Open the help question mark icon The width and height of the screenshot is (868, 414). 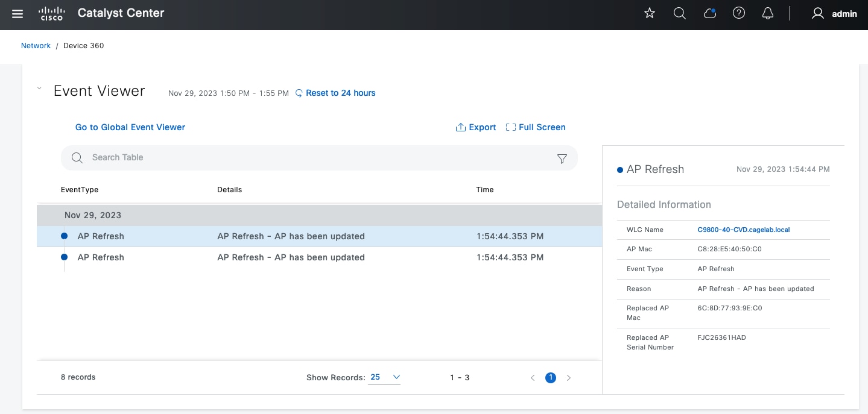(x=739, y=13)
